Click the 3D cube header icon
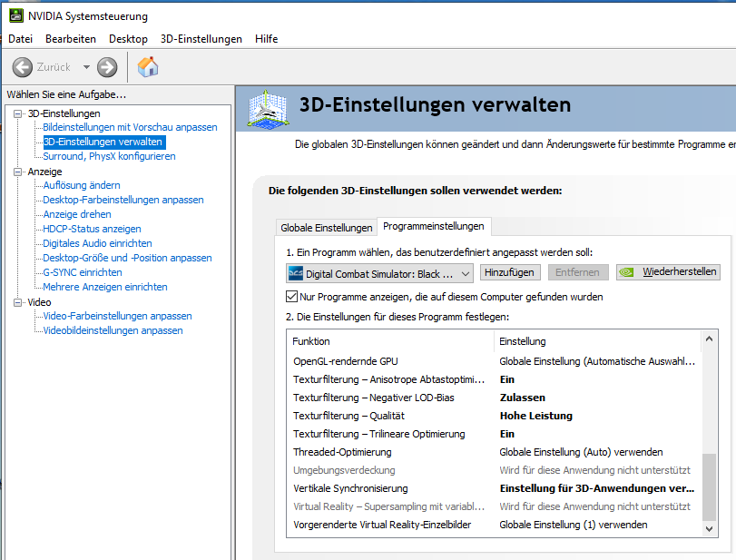 (x=268, y=110)
